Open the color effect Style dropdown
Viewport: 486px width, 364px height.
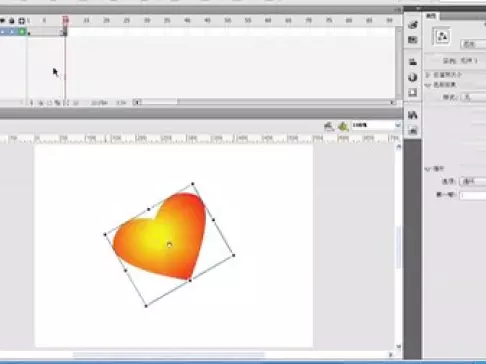click(x=474, y=97)
